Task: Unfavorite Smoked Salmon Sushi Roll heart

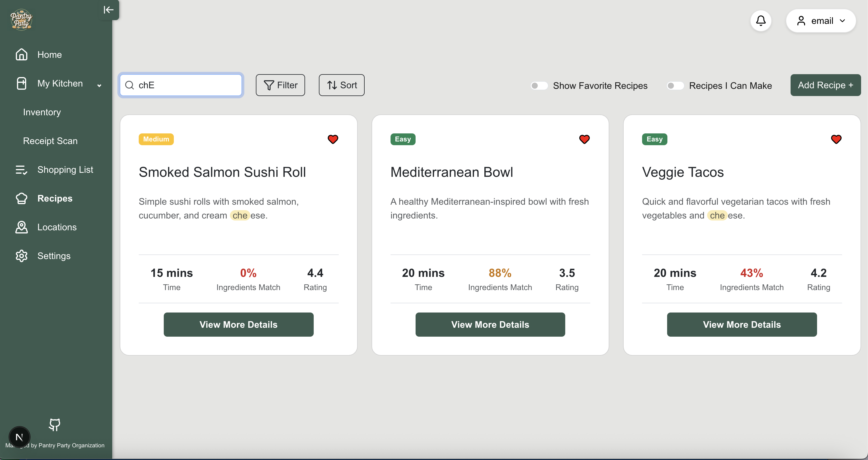Action: 333,139
